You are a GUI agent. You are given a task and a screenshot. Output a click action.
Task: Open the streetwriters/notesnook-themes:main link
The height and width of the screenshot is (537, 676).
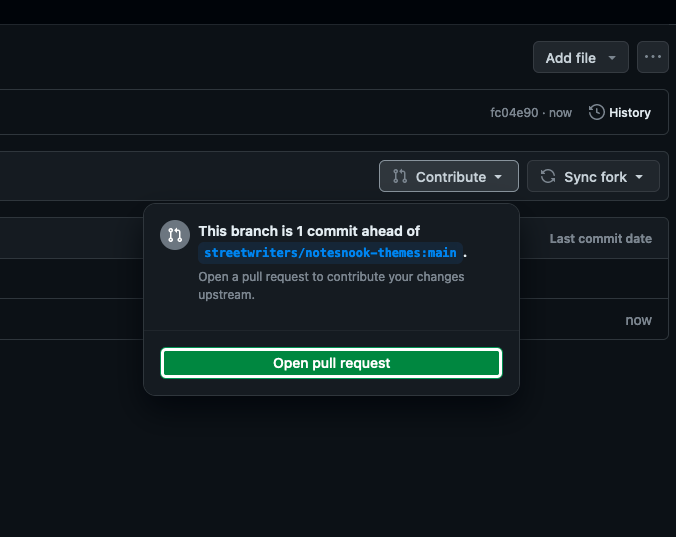click(x=330, y=252)
